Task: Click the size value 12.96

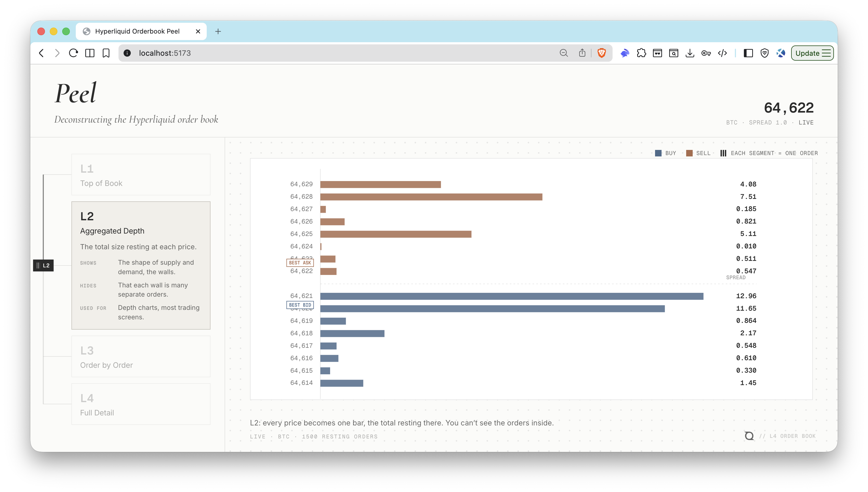Action: pyautogui.click(x=746, y=296)
